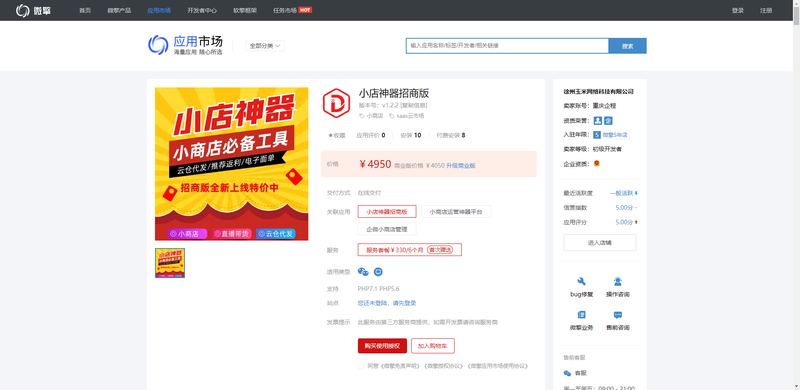Click the mini program type icon

(x=378, y=272)
